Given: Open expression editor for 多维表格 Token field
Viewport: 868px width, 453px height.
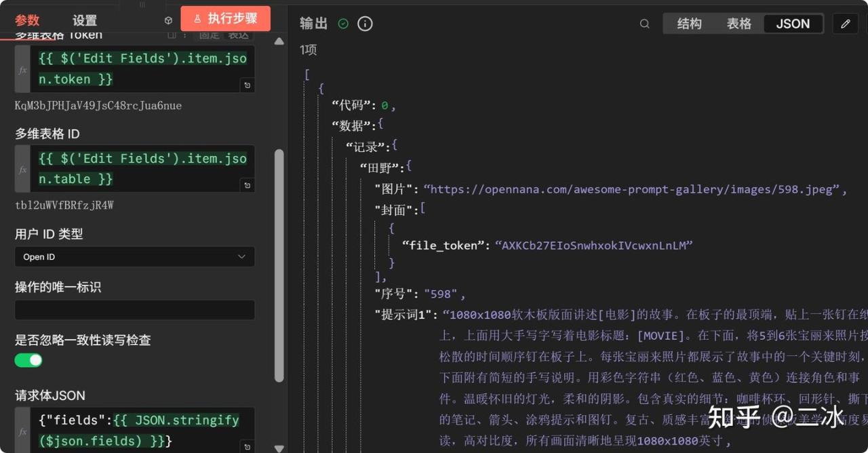Looking at the screenshot, I should pos(248,85).
